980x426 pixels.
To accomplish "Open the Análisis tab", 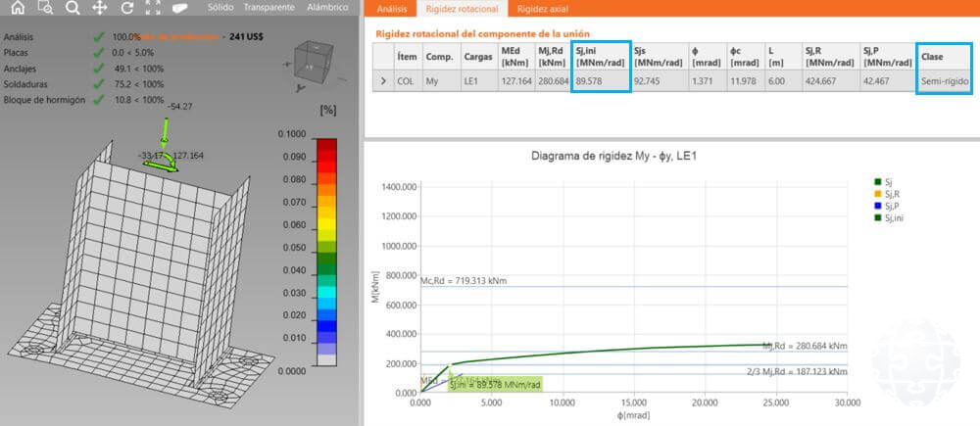I will tap(391, 9).
